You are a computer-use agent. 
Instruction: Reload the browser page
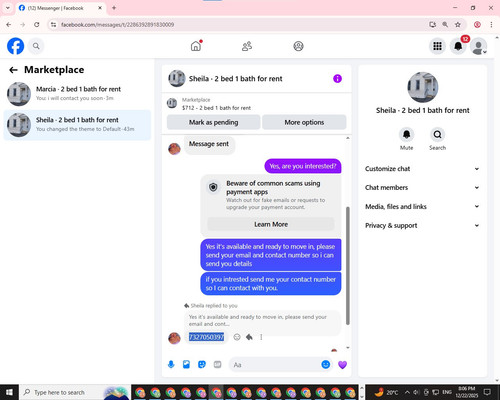click(x=37, y=24)
